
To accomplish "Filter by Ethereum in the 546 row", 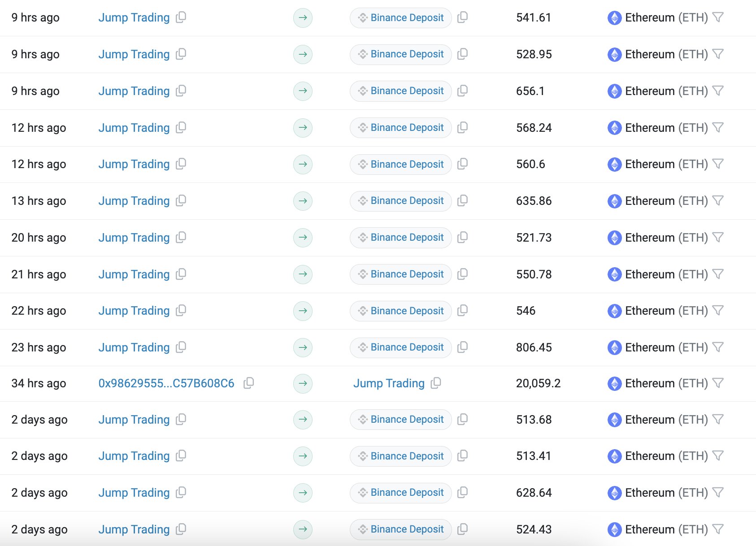I will click(718, 311).
